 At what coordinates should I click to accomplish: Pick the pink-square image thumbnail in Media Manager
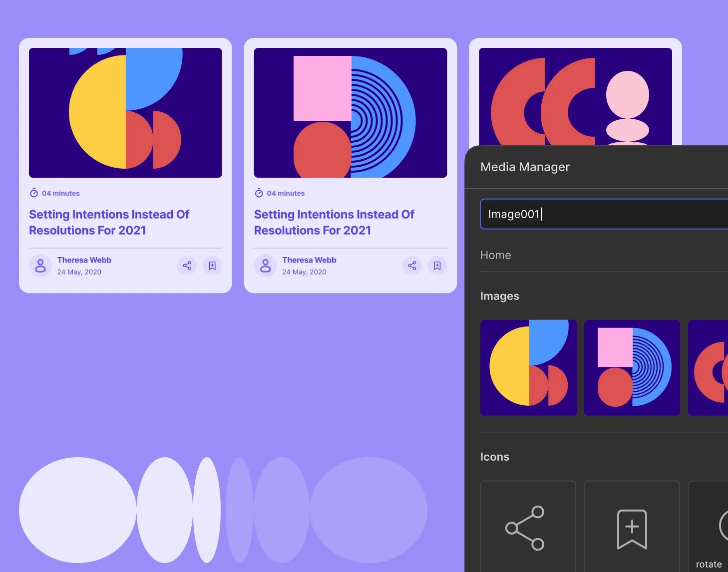[x=632, y=368]
